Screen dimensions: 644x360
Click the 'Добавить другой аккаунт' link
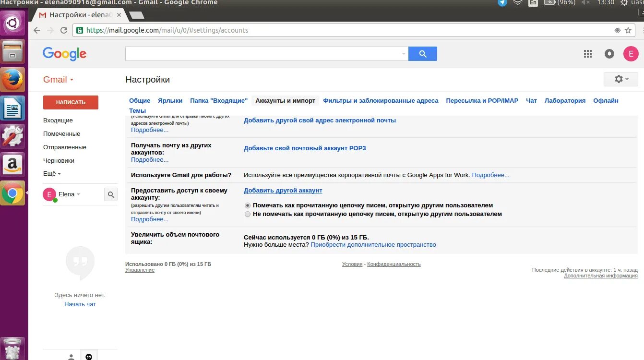coord(283,191)
